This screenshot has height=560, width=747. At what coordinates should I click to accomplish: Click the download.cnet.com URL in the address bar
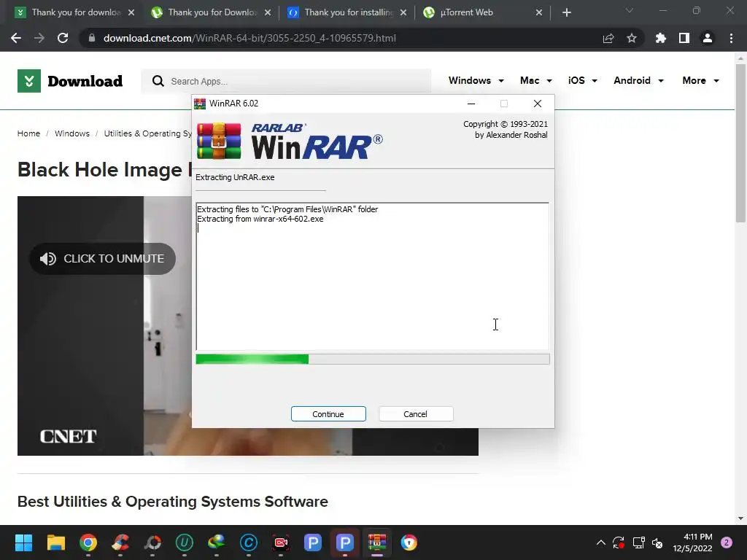[249, 38]
